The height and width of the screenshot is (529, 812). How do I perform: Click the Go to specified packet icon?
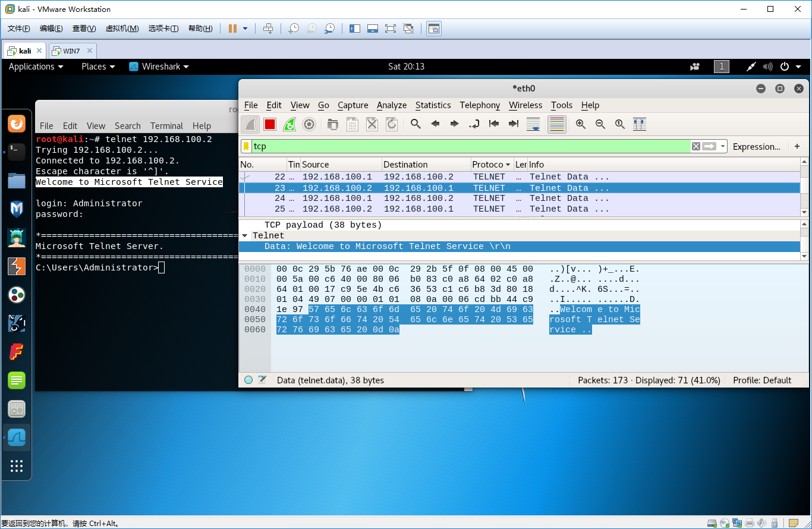click(474, 124)
